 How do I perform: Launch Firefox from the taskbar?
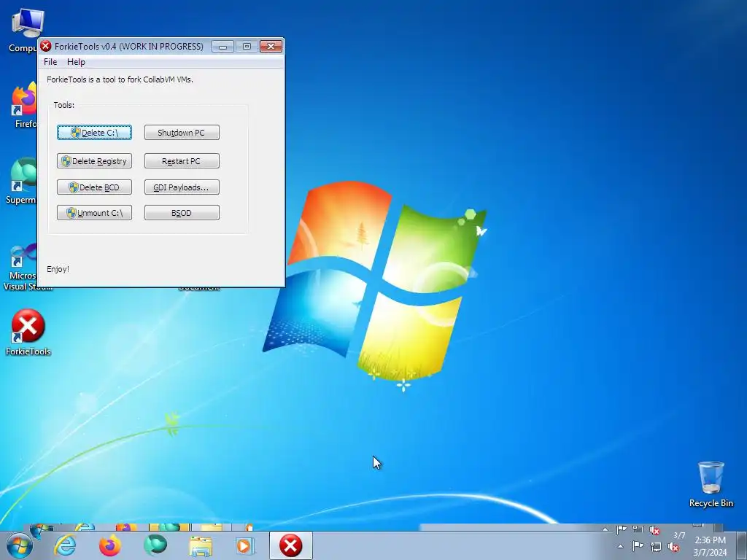coord(110,545)
